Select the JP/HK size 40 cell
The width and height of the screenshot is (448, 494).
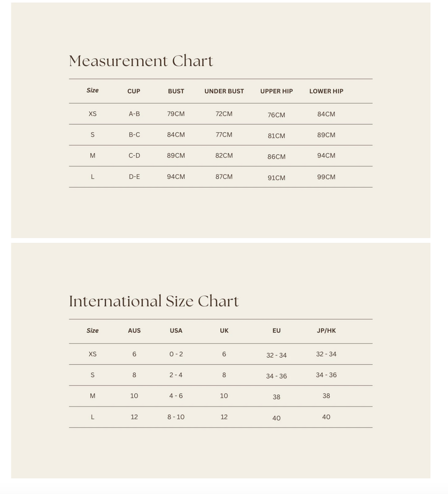(x=326, y=417)
